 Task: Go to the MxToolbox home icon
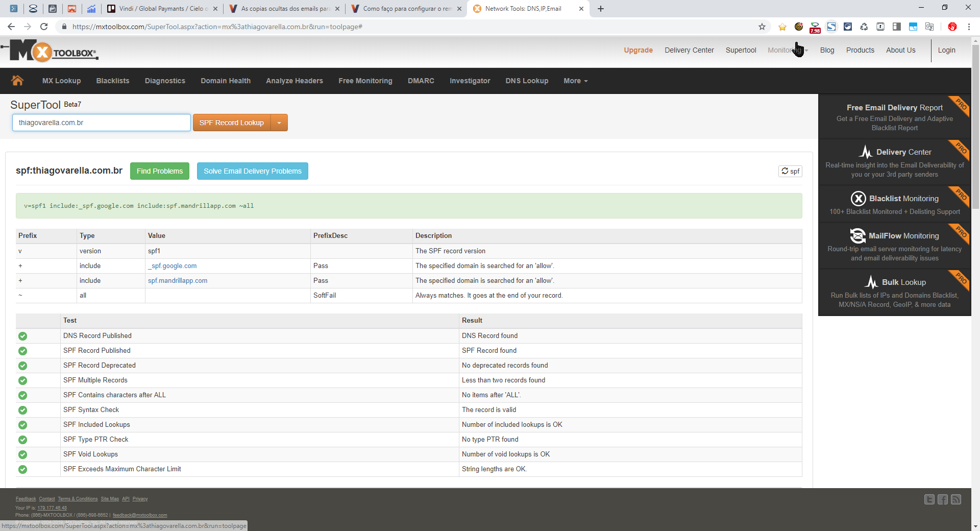[17, 81]
